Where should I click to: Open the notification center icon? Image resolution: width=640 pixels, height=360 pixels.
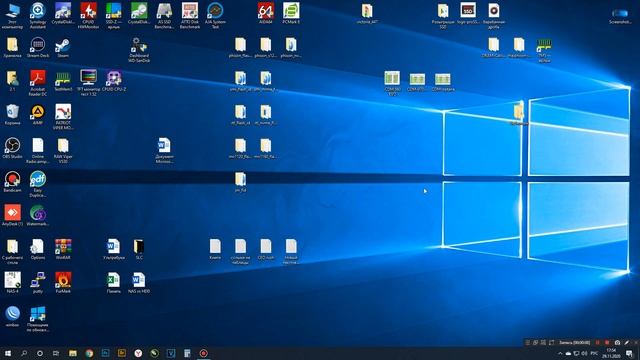click(629, 353)
